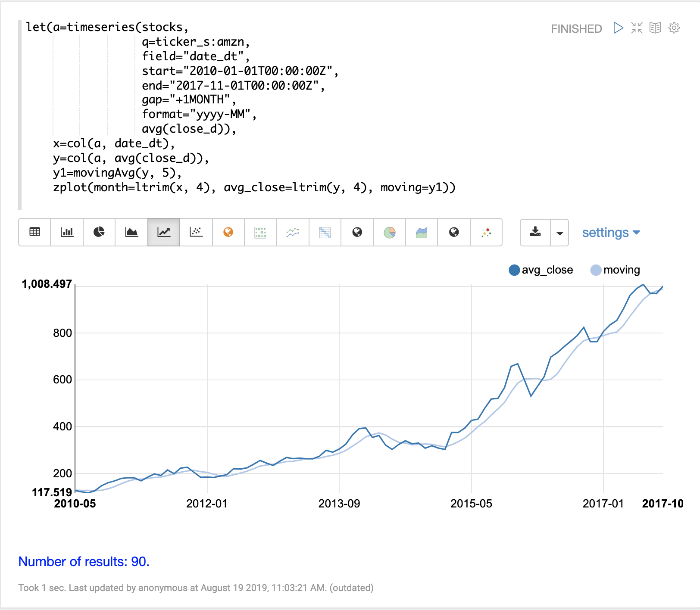Expand the chart settings dropdown
This screenshot has height=610, width=700.
[611, 233]
